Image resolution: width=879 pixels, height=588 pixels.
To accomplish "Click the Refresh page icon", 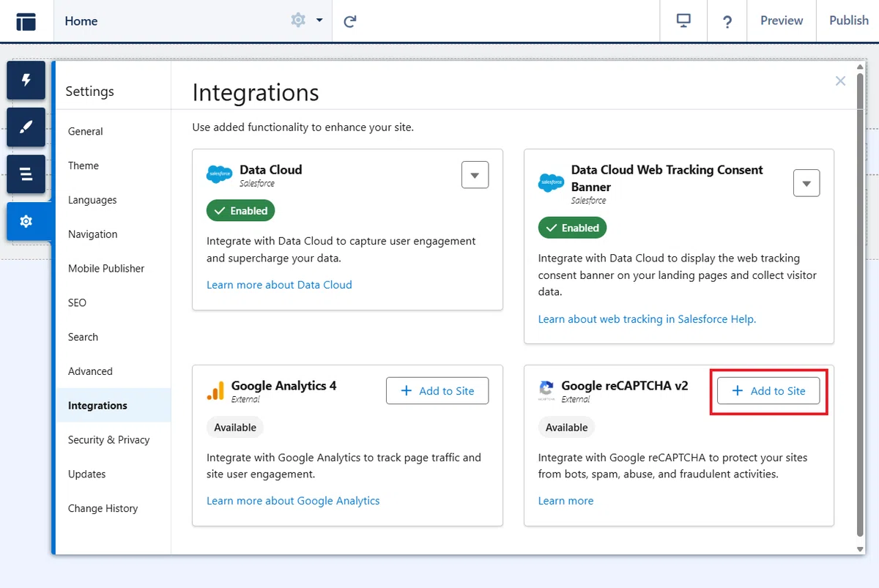I will (350, 21).
